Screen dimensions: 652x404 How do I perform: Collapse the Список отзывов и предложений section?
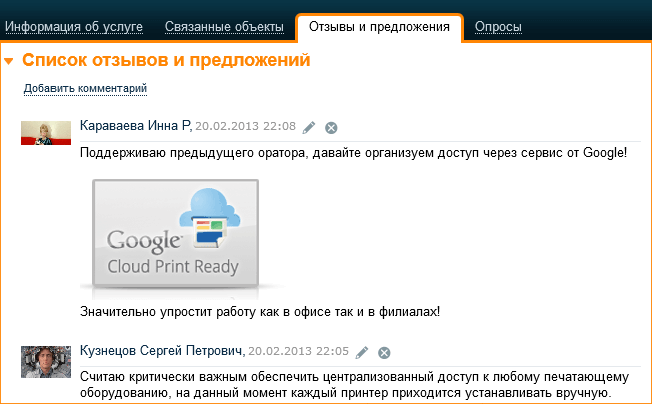click(x=9, y=61)
